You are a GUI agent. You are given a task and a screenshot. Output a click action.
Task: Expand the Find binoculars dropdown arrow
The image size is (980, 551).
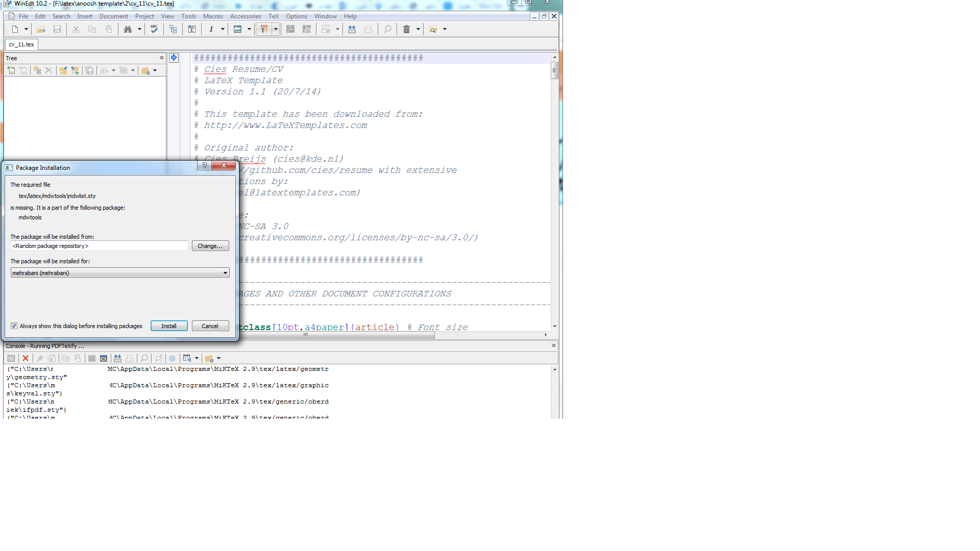139,29
